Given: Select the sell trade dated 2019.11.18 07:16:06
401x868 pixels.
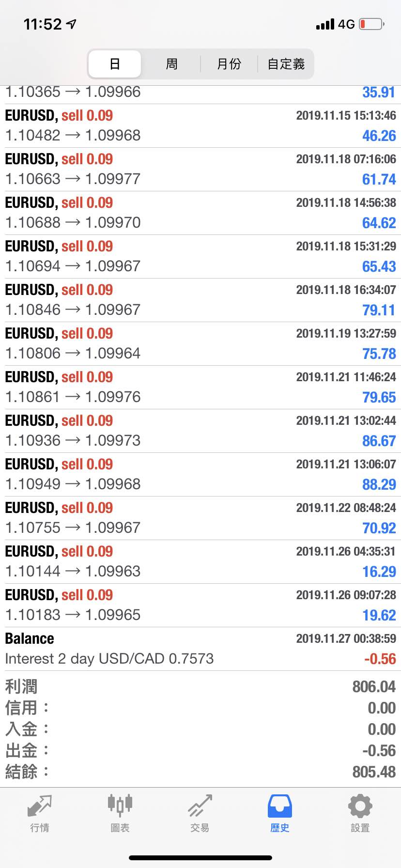Looking at the screenshot, I should [x=200, y=170].
